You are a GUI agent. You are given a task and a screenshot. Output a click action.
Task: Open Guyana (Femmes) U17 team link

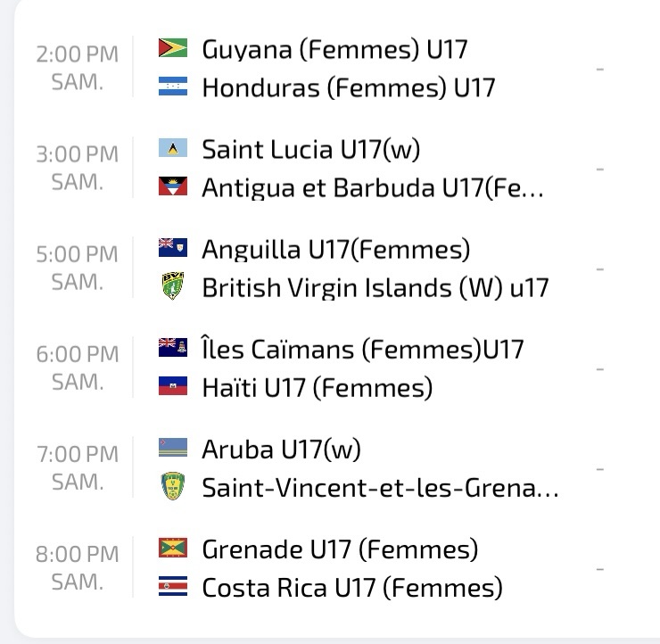pyautogui.click(x=334, y=48)
